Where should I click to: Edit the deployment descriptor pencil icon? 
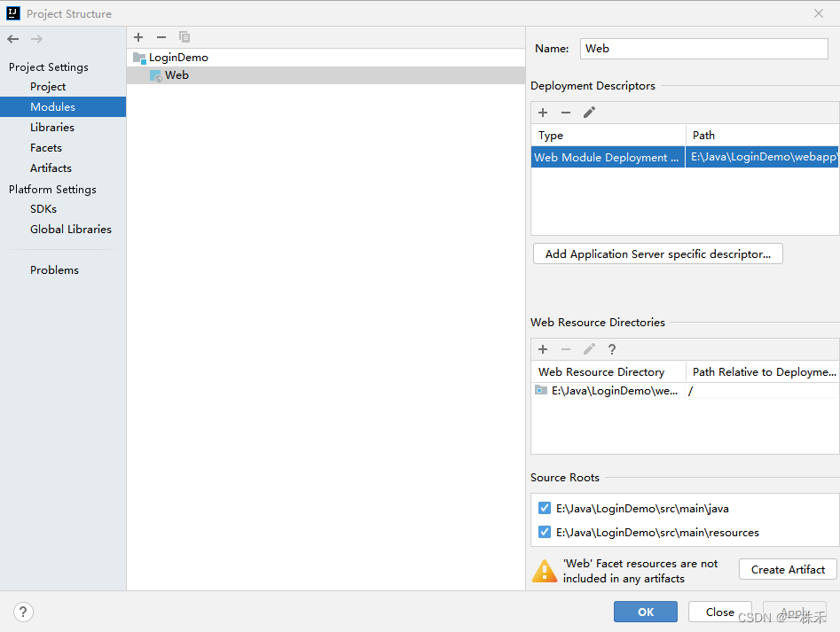[x=589, y=113]
